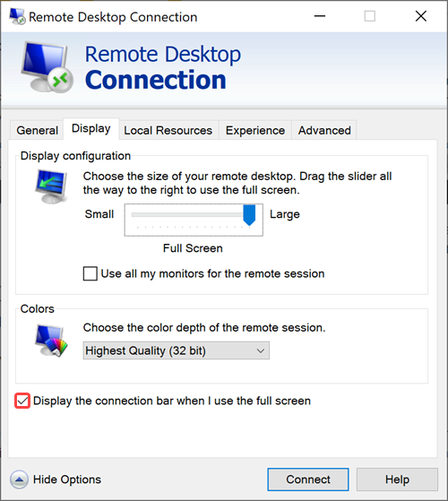
Task: Click the Remote Desktop title bar icon
Action: (x=17, y=17)
